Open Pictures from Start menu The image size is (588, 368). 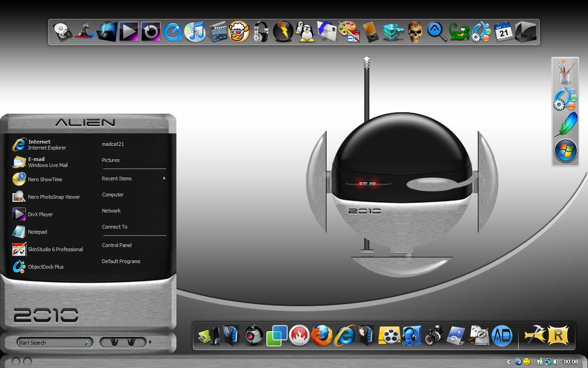pos(111,160)
